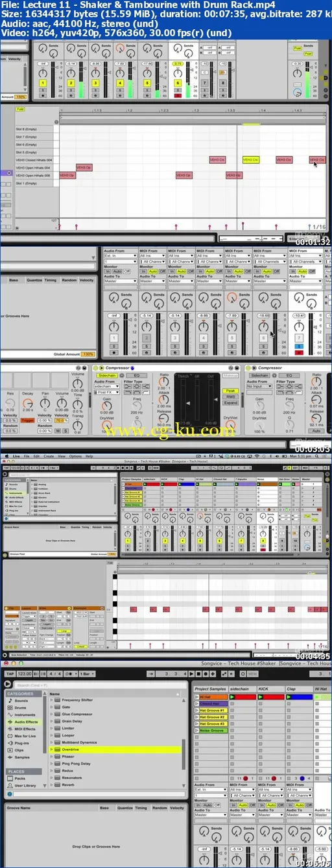The image size is (332, 868).
Task: Open the Packs icon under Places
Action: tap(10, 778)
